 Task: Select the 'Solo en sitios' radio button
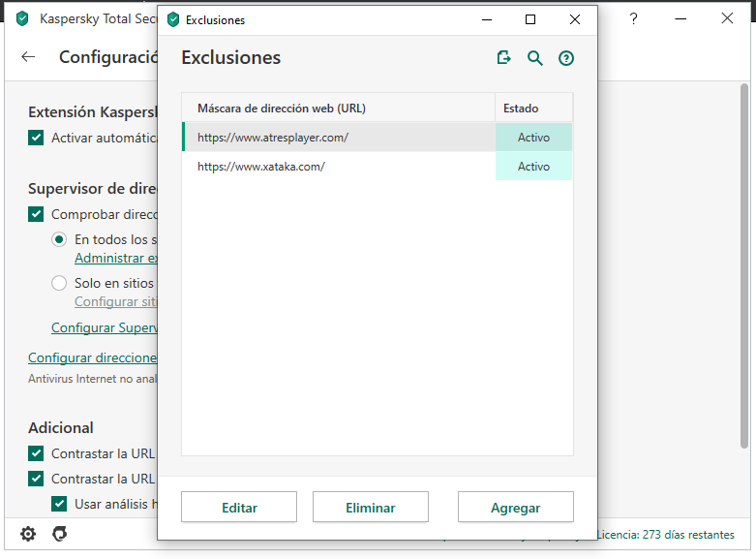[59, 284]
